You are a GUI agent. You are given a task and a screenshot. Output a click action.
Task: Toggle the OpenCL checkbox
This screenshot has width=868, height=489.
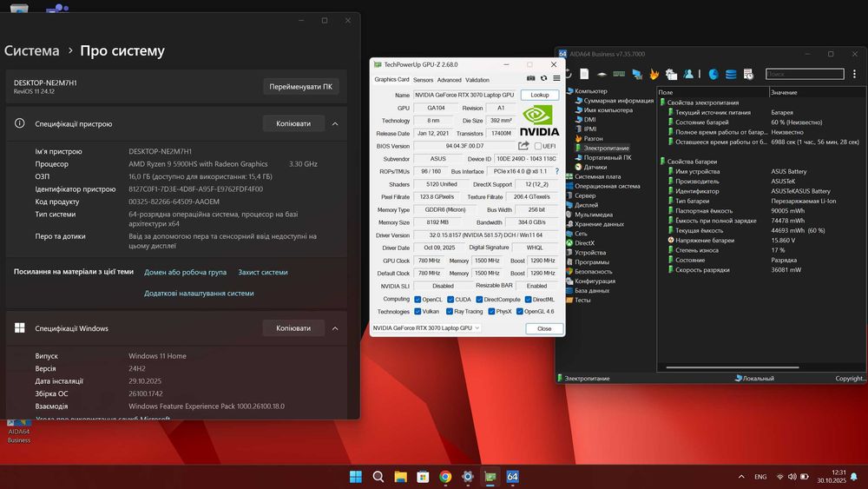418,300
